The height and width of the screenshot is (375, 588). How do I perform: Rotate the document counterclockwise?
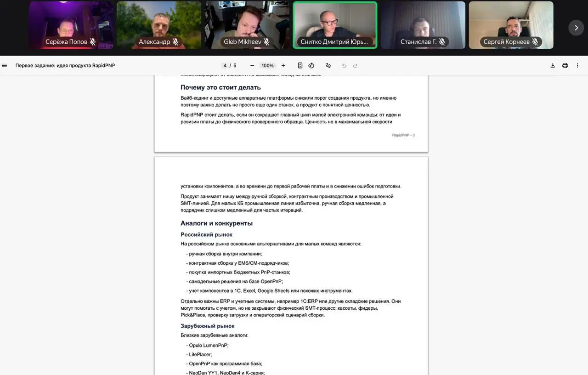311,66
